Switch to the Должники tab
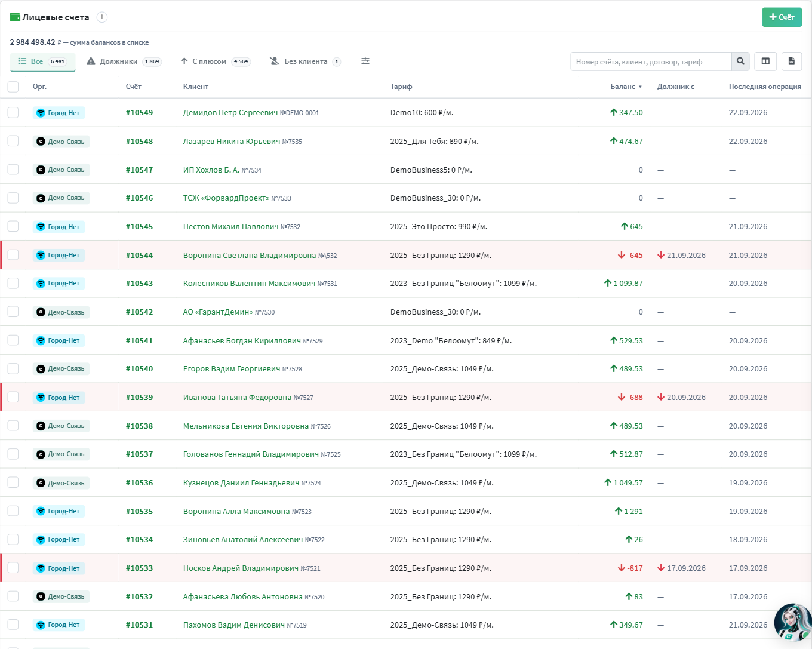The height and width of the screenshot is (649, 812). point(124,61)
